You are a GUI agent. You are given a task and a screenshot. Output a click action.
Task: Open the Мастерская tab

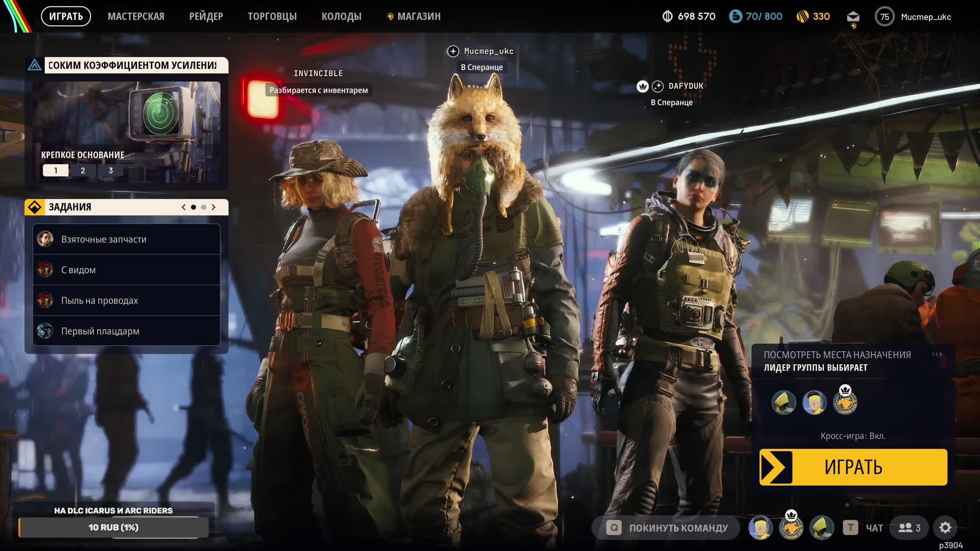coord(136,16)
